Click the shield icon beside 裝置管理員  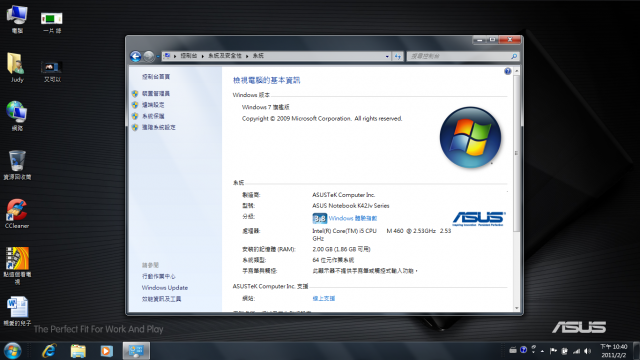tap(135, 93)
